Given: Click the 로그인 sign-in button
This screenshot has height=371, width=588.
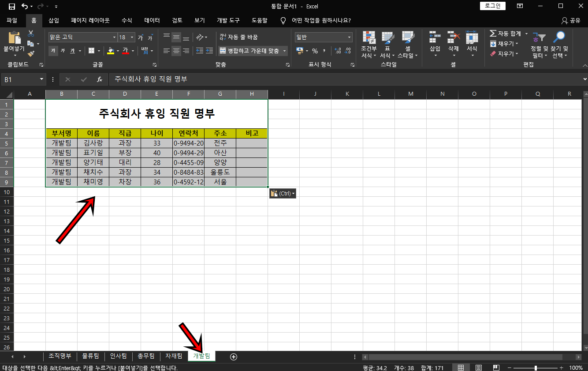Looking at the screenshot, I should click(493, 6).
